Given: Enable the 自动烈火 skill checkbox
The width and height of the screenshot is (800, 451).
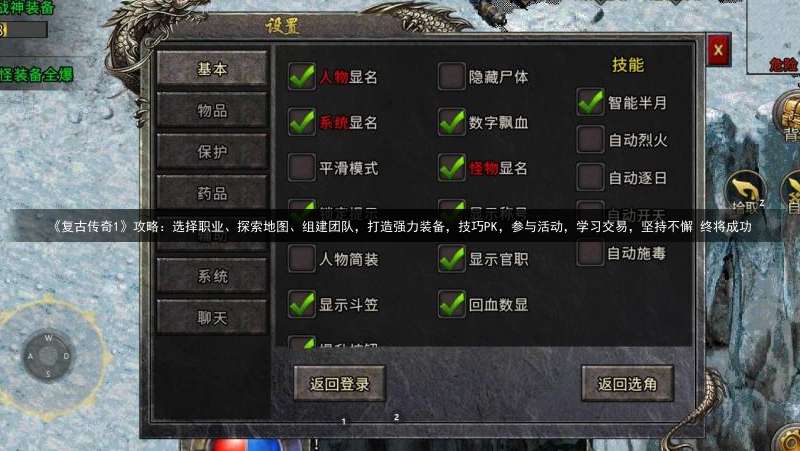Looking at the screenshot, I should pyautogui.click(x=590, y=139).
